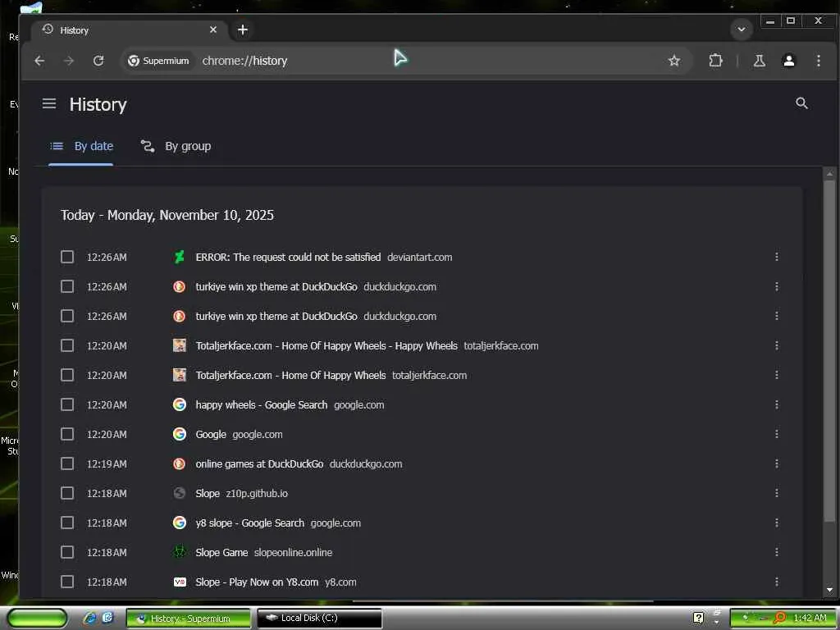The height and width of the screenshot is (630, 840).
Task: Tick checkbox for online games at DuckDuckGo
Action: coord(67,463)
